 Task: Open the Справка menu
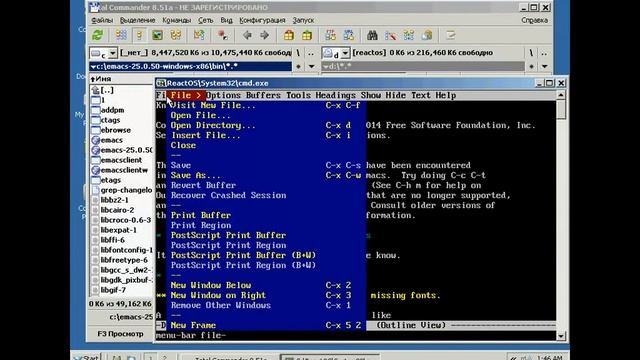[x=534, y=20]
